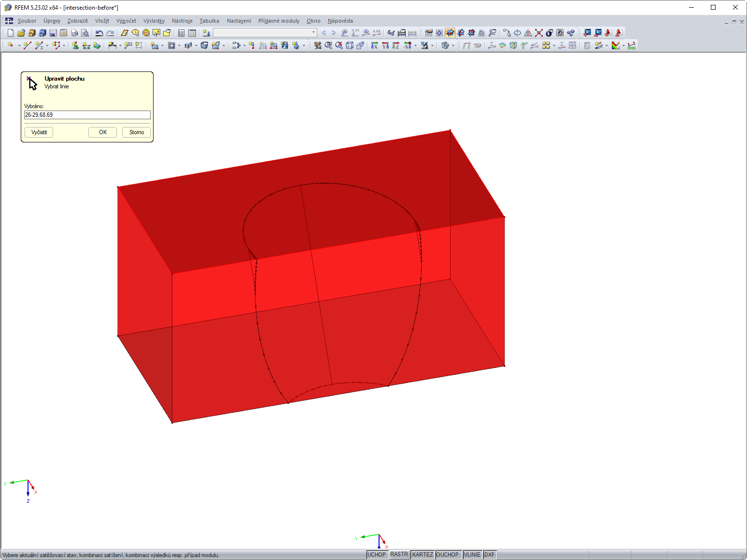This screenshot has width=747, height=560.
Task: Undo the last action
Action: [x=99, y=33]
